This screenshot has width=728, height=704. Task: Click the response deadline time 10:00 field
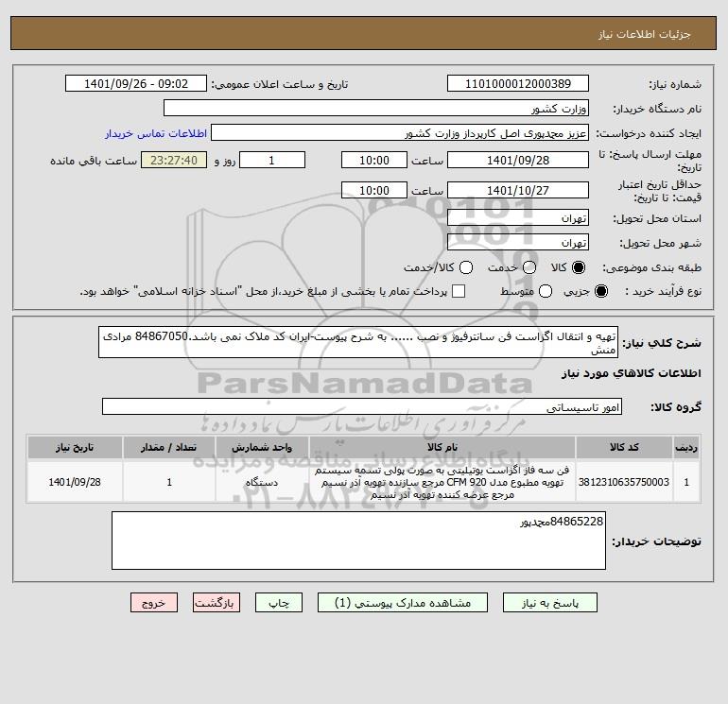pyautogui.click(x=374, y=161)
